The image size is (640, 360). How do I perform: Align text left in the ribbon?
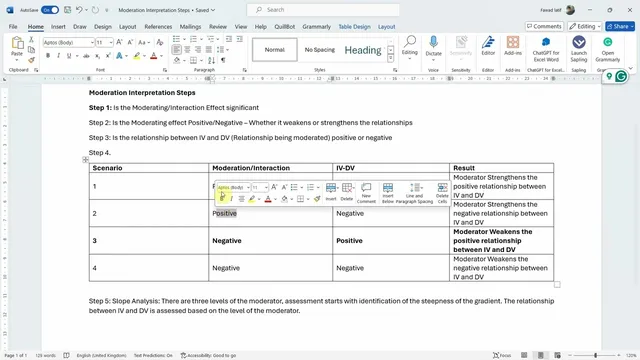176,49
